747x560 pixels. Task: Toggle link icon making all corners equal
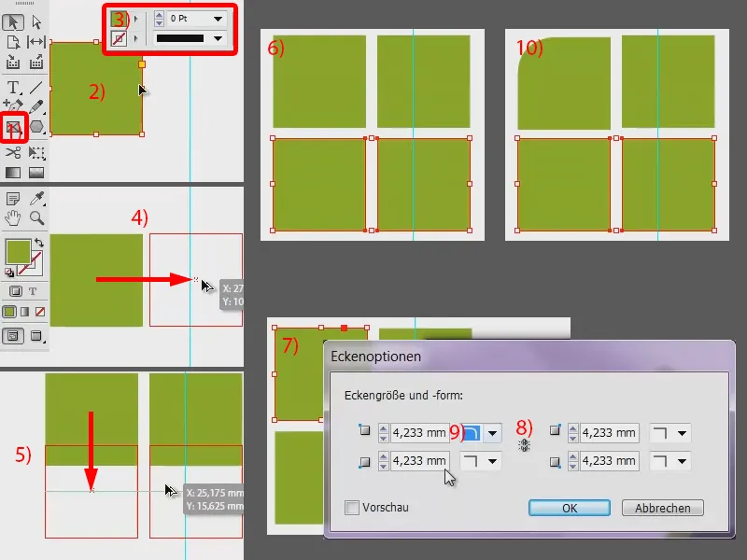click(524, 445)
